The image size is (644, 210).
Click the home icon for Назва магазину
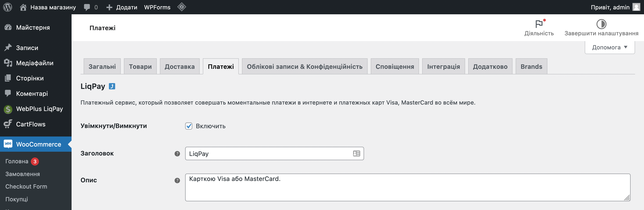coord(23,7)
